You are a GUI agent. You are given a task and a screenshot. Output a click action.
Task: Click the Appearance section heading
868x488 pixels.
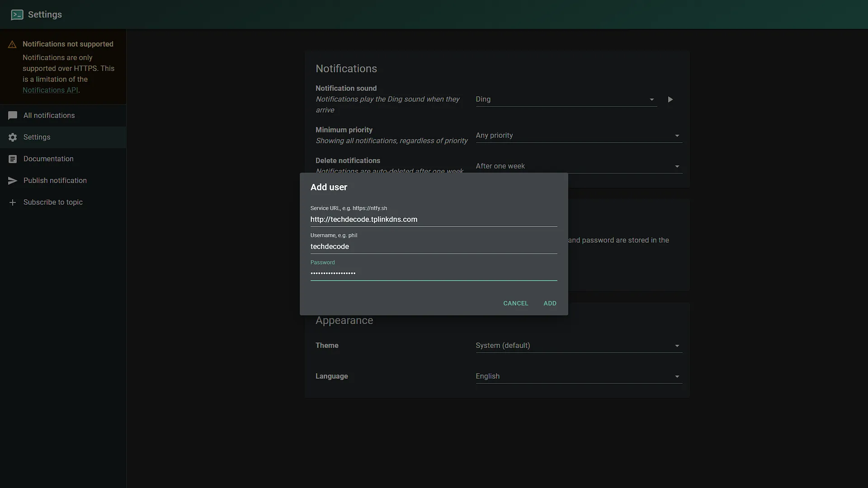click(x=344, y=320)
